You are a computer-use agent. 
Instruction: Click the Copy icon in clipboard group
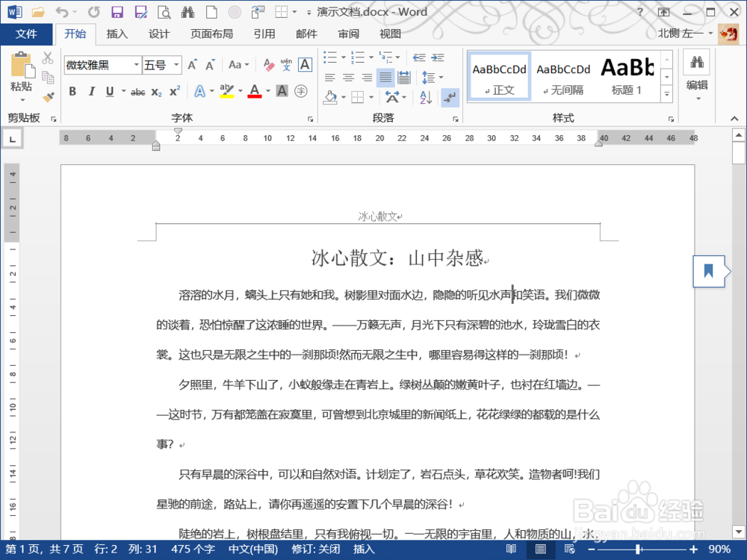tap(48, 77)
